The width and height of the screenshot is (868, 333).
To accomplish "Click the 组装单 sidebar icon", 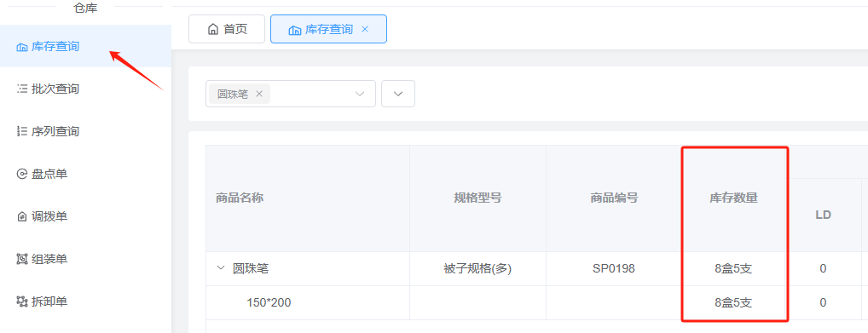I will [x=22, y=259].
